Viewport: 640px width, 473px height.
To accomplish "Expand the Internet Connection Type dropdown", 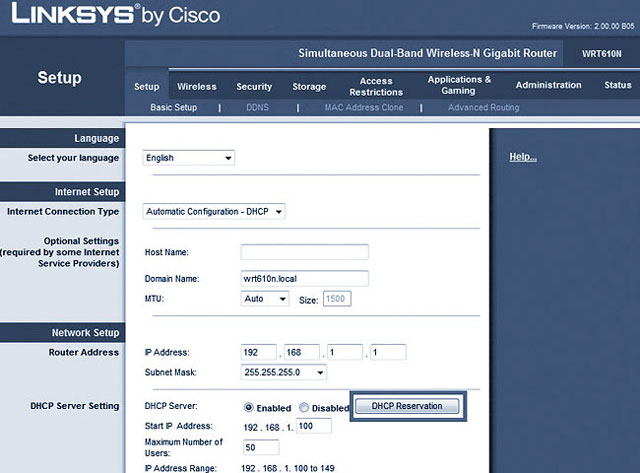I will [214, 211].
